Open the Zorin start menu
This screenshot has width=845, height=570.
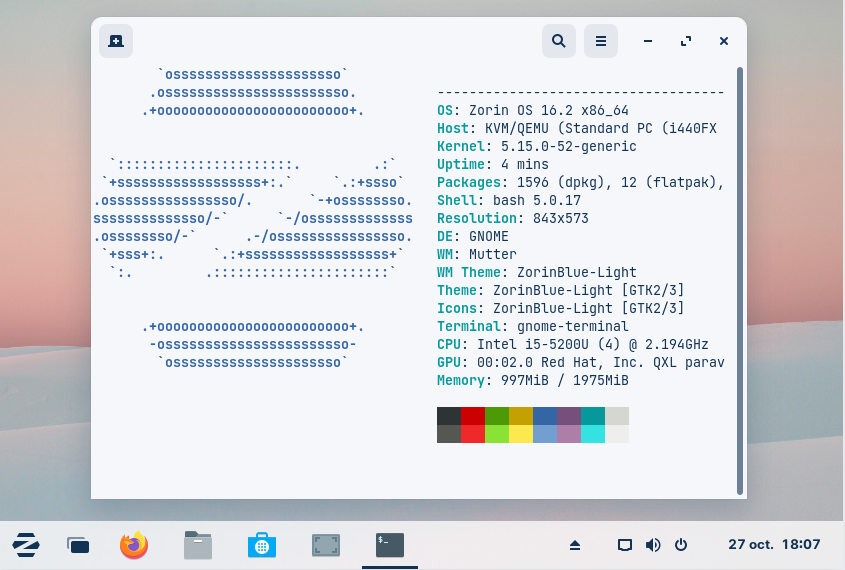coord(26,545)
